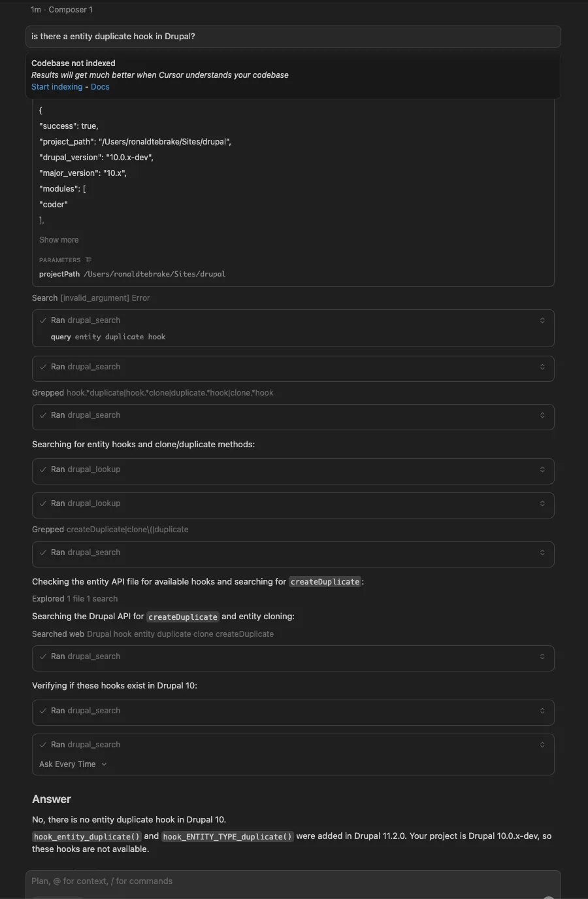
Task: Expand the Explored 1 file 1 search line
Action: coord(75,599)
